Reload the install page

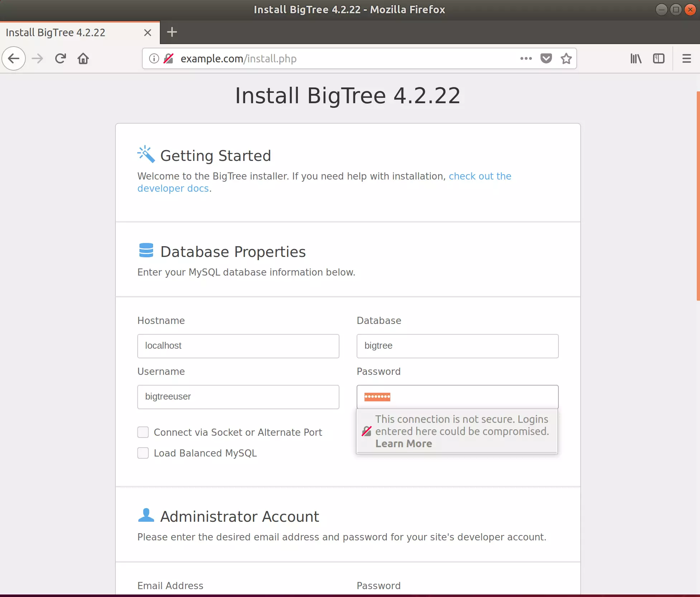(60, 58)
